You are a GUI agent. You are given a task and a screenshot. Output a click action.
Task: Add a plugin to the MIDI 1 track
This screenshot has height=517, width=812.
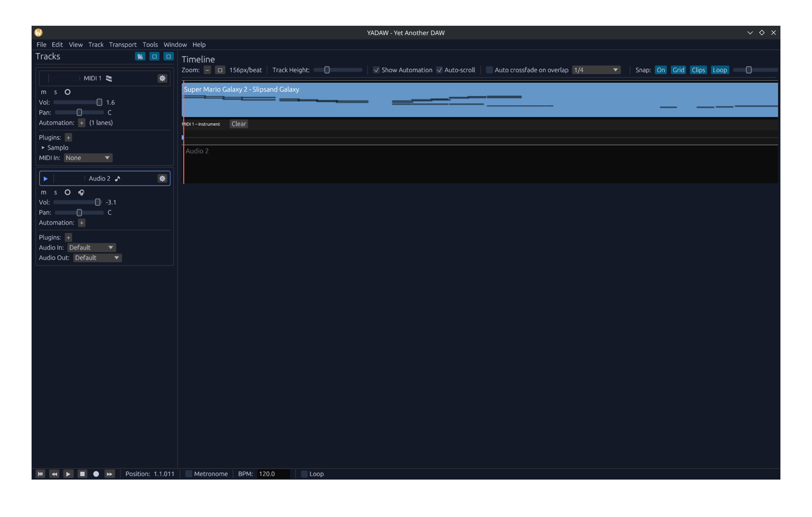pos(68,138)
